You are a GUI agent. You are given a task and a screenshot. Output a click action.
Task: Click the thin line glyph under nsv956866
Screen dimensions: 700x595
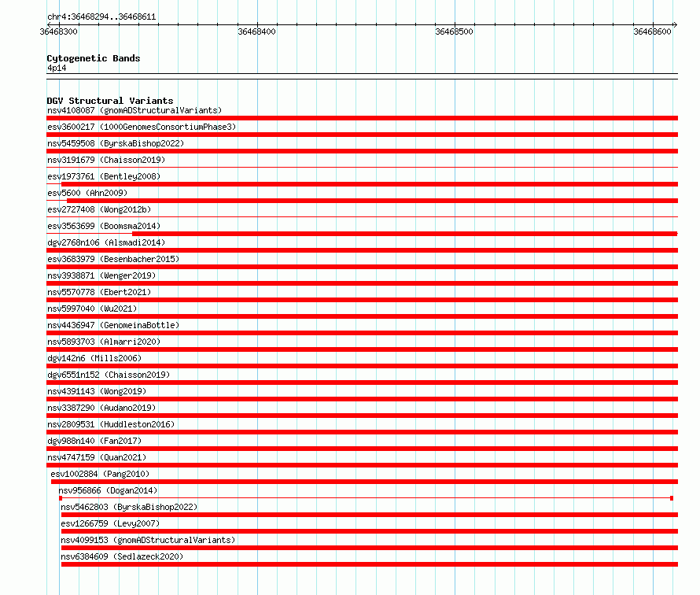pos(366,498)
